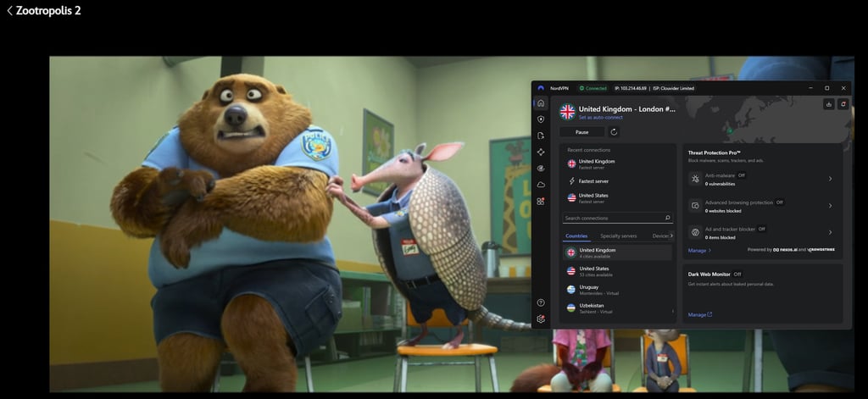
Task: Click the Anti-malware bug icon
Action: coord(695,179)
